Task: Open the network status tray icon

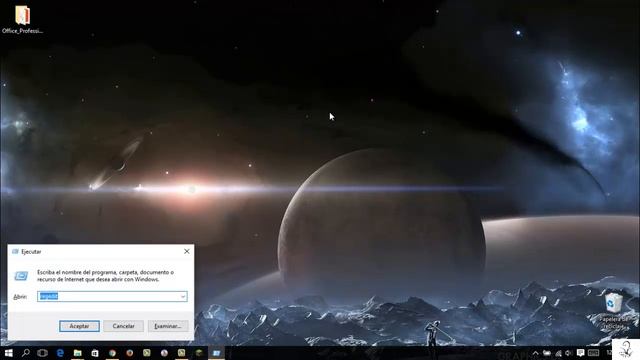Action: pyautogui.click(x=558, y=353)
